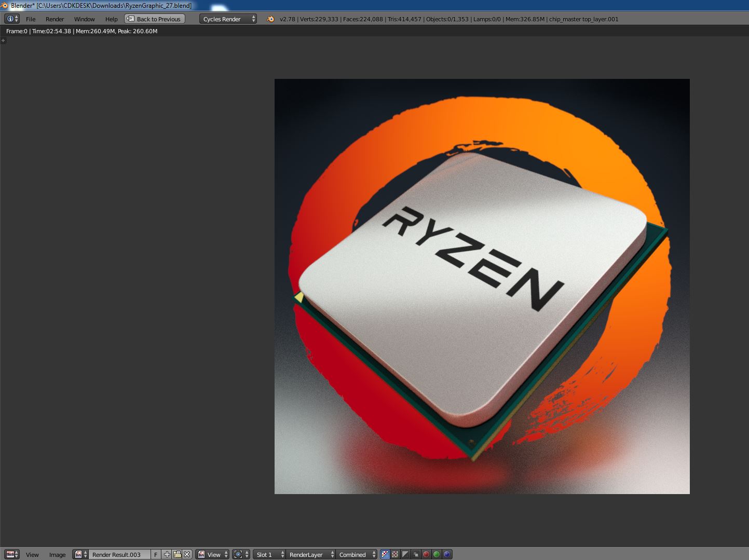Screen dimensions: 749x560
Task: Click the Blender title bar icon
Action: (5, 5)
